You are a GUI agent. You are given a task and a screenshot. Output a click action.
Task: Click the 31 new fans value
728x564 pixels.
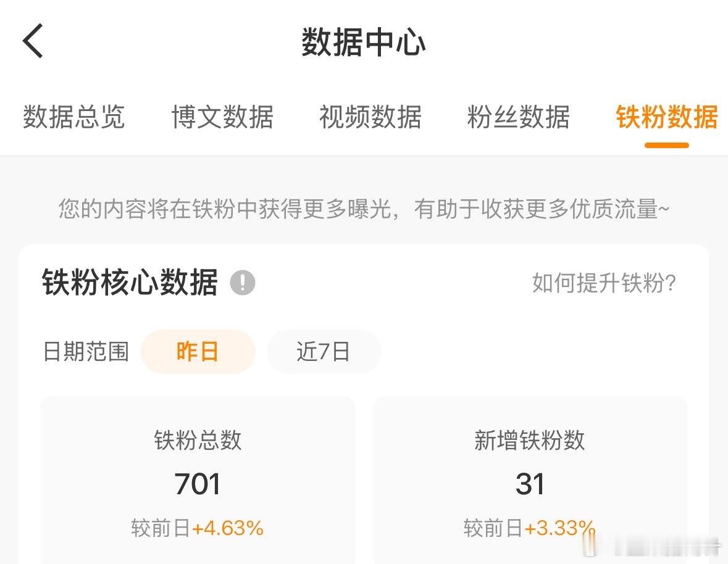tap(531, 484)
